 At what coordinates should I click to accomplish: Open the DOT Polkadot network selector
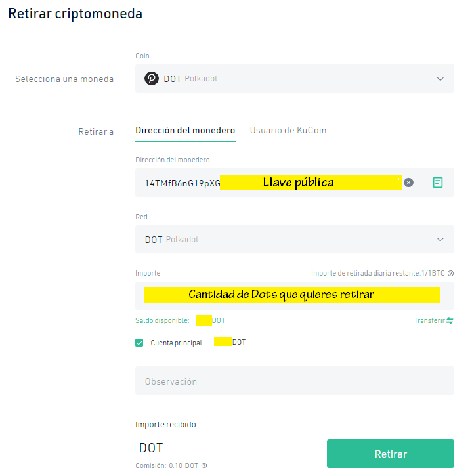[295, 240]
